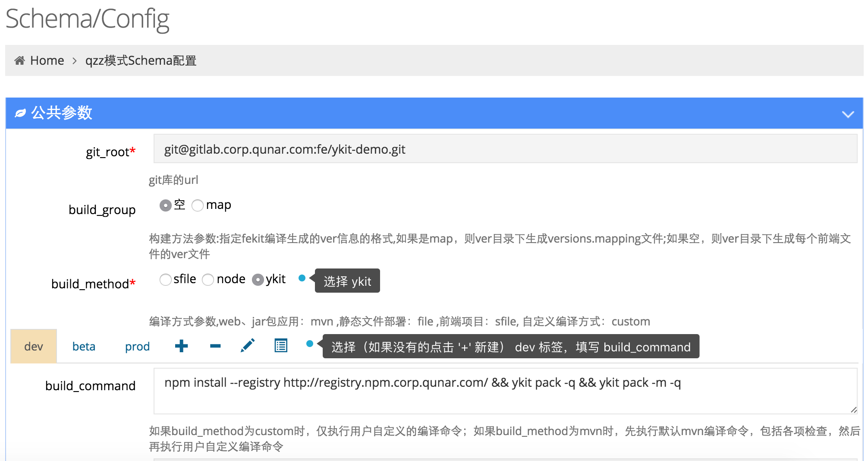
Task: Click the minus icon to remove a tag
Action: coord(214,346)
